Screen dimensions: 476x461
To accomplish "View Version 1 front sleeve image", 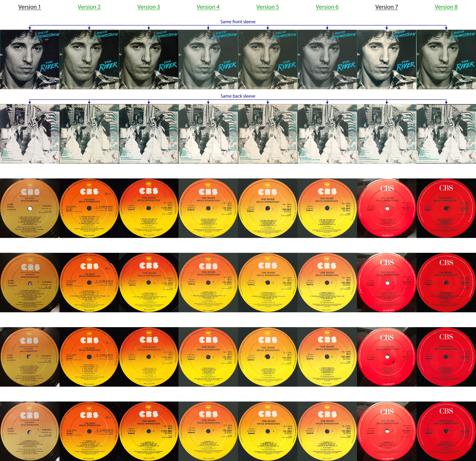I will pos(30,59).
